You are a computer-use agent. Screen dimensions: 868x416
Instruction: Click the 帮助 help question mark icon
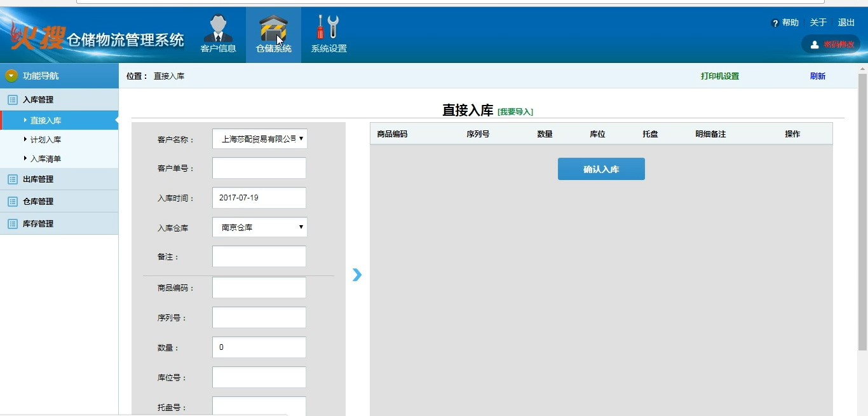(x=775, y=24)
